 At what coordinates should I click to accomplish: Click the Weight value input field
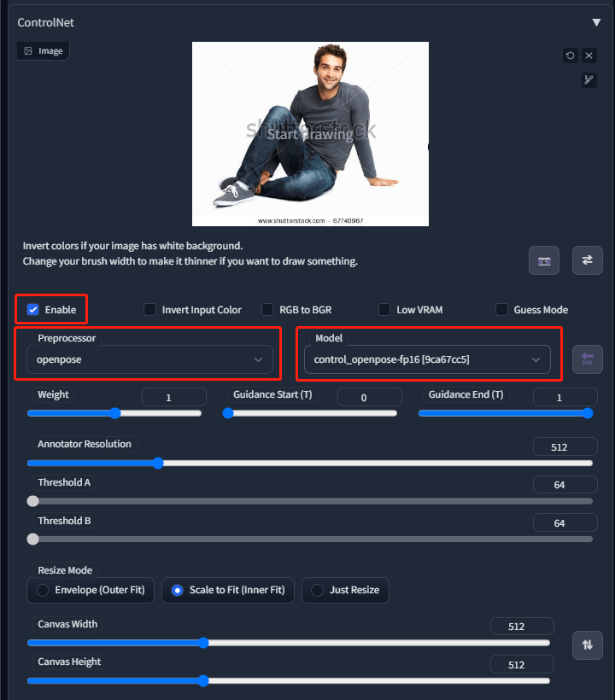(x=174, y=397)
